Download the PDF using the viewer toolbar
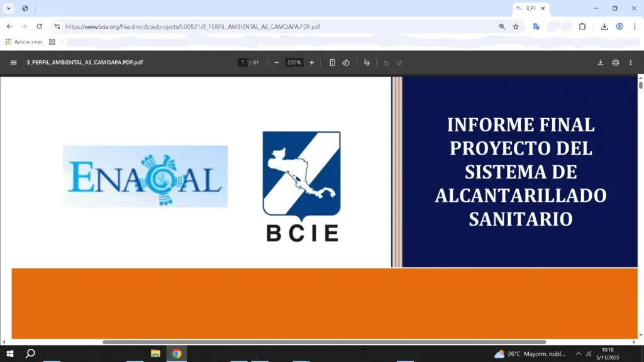 (x=599, y=62)
